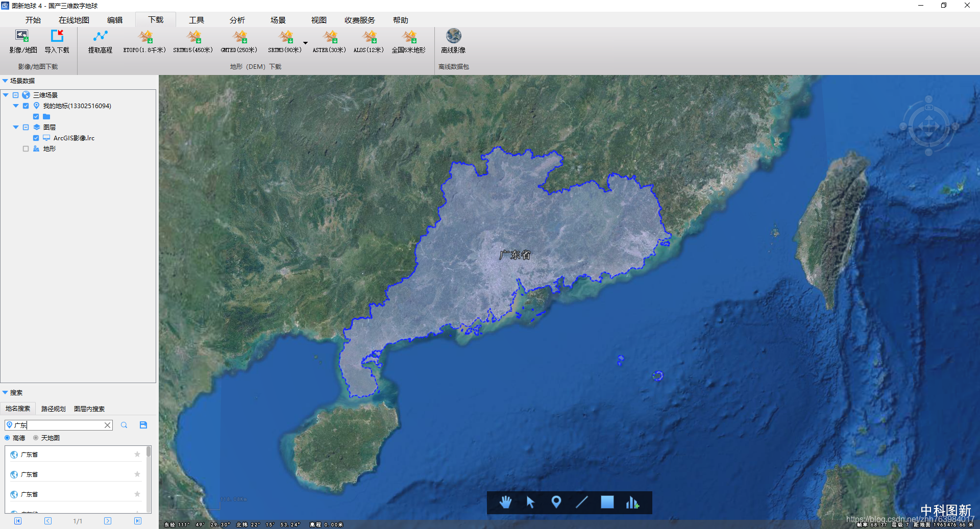The height and width of the screenshot is (529, 980).
Task: Collapse the 搜索 panel
Action: [5, 392]
